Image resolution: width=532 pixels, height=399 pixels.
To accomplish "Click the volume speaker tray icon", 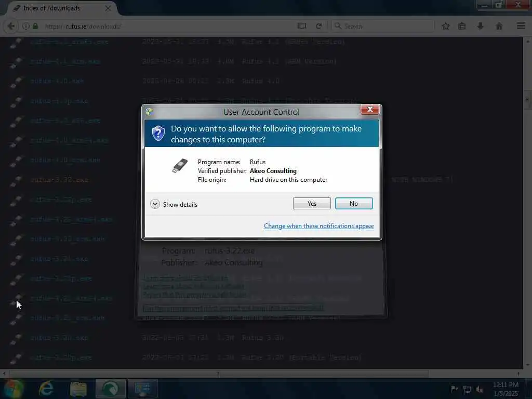I will 480,390.
